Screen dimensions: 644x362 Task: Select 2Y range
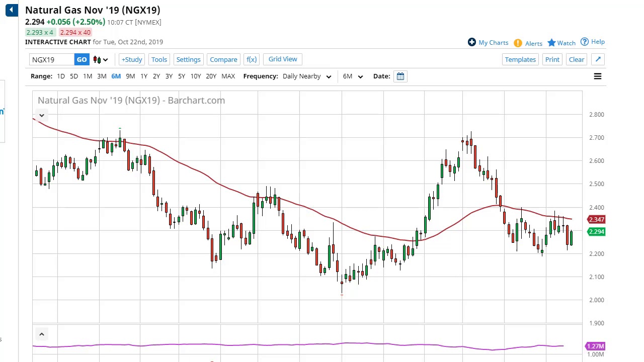[x=156, y=76]
